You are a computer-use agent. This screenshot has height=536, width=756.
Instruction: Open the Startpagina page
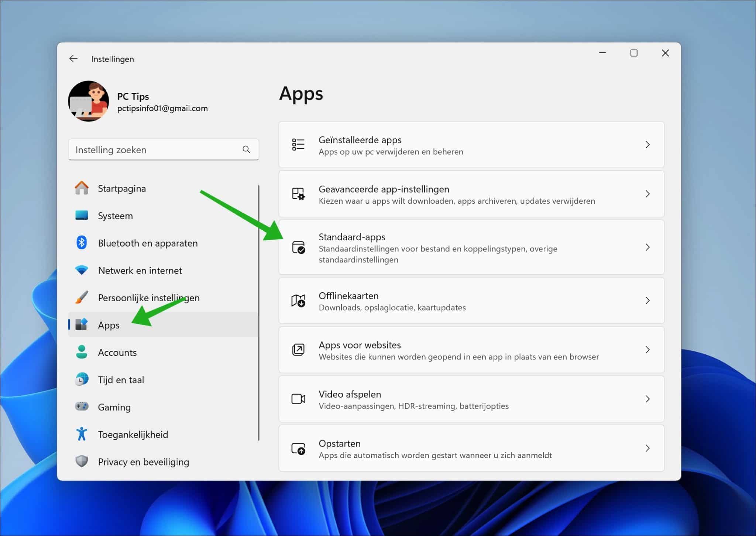pyautogui.click(x=121, y=188)
